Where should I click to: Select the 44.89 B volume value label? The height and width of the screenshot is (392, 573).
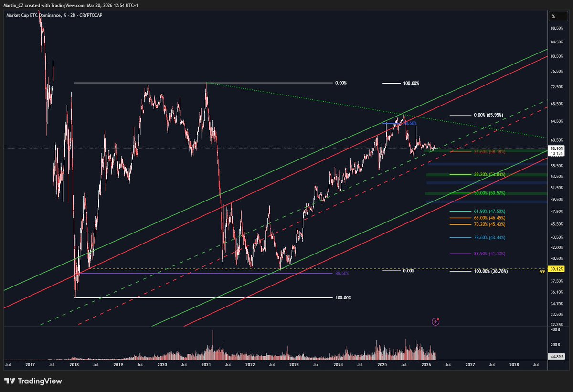[557, 356]
